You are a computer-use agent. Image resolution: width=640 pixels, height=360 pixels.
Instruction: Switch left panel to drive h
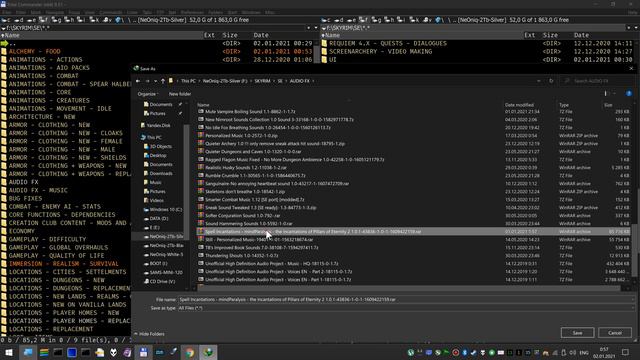[69, 20]
